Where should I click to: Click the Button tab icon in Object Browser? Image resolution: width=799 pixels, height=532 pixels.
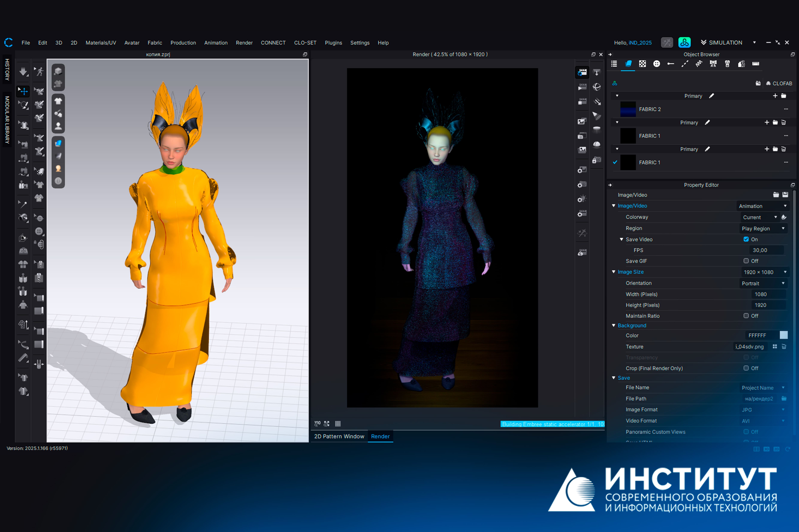click(x=656, y=64)
